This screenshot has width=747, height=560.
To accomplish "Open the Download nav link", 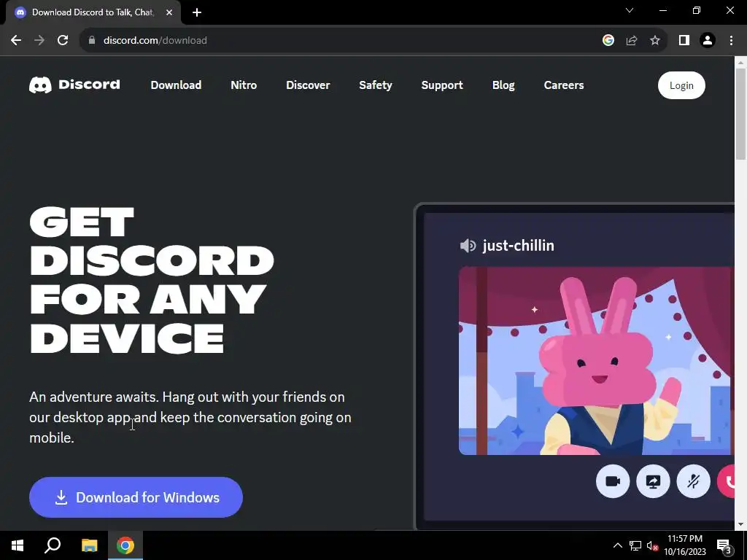I will [176, 85].
